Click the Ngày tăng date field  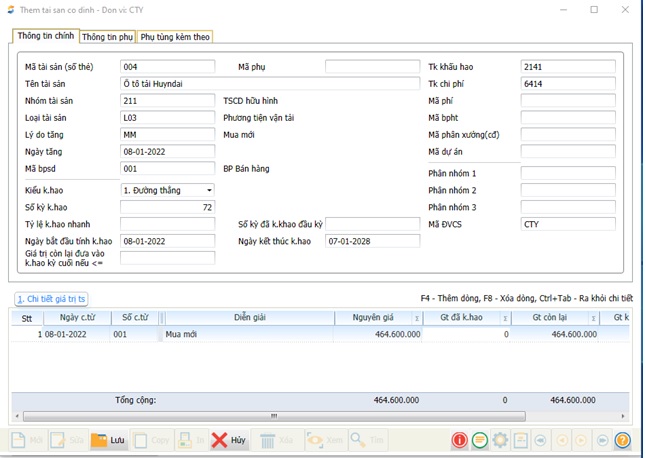(x=167, y=151)
